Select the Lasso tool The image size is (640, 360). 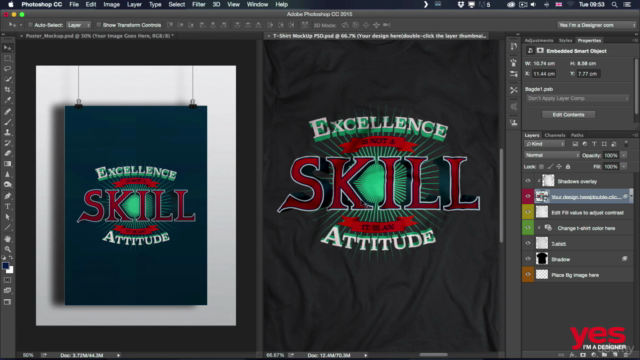click(x=7, y=69)
